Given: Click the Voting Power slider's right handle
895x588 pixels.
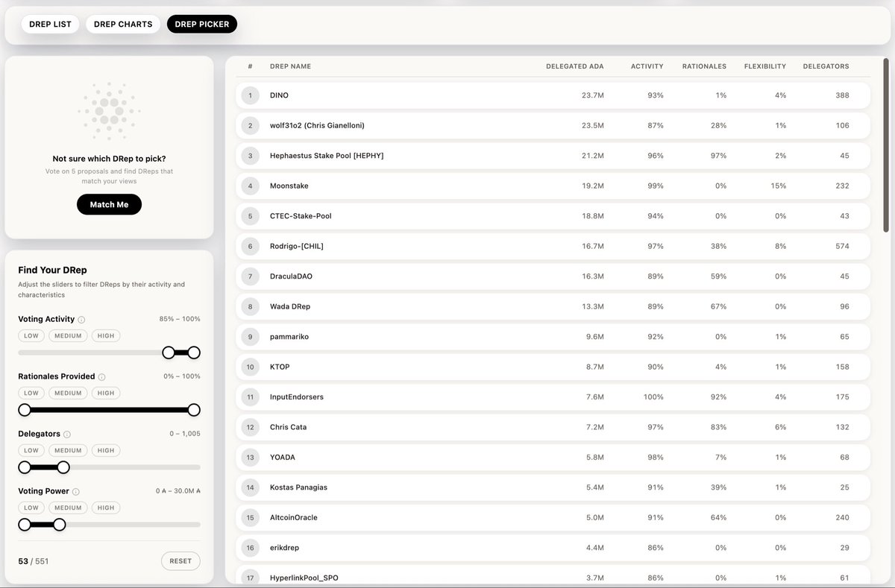Looking at the screenshot, I should pos(59,525).
